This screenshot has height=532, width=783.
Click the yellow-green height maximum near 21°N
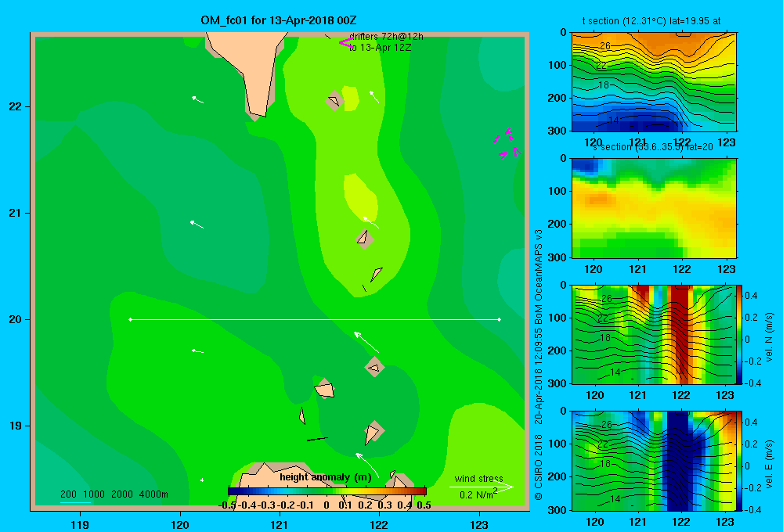coord(360,197)
